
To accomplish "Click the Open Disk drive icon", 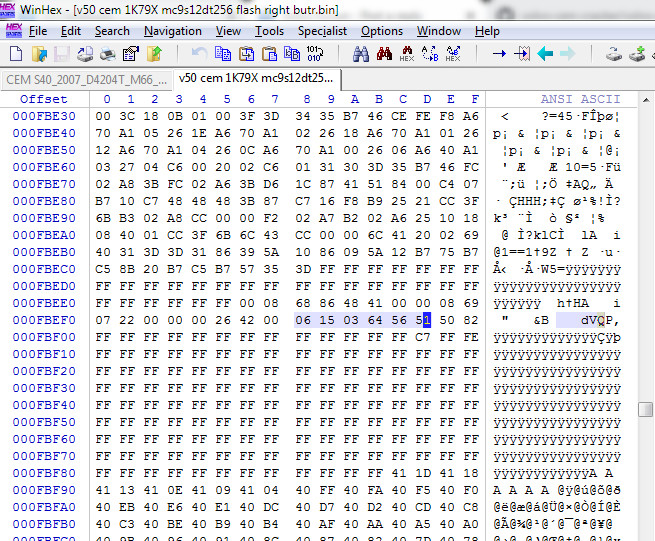I will (x=614, y=54).
